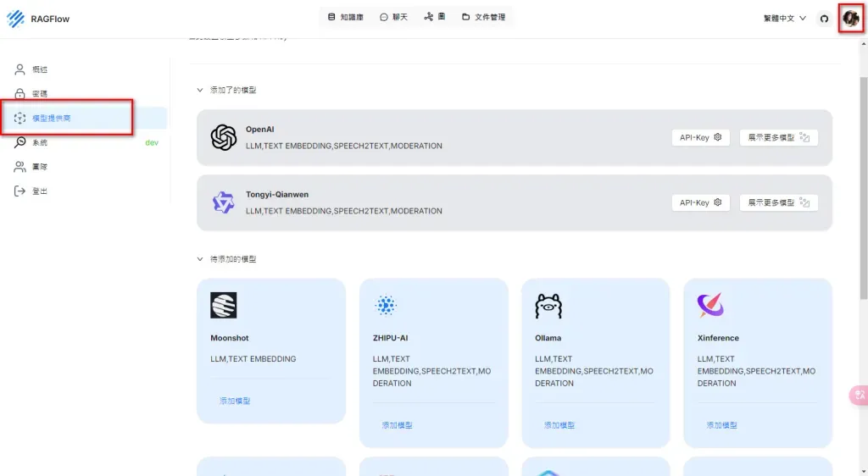This screenshot has height=476, width=868.
Task: Click the RAGFlow logo icon
Action: click(x=15, y=19)
